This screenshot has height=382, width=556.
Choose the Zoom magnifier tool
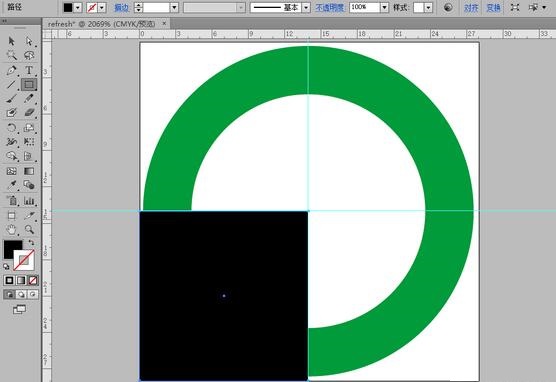[x=29, y=229]
